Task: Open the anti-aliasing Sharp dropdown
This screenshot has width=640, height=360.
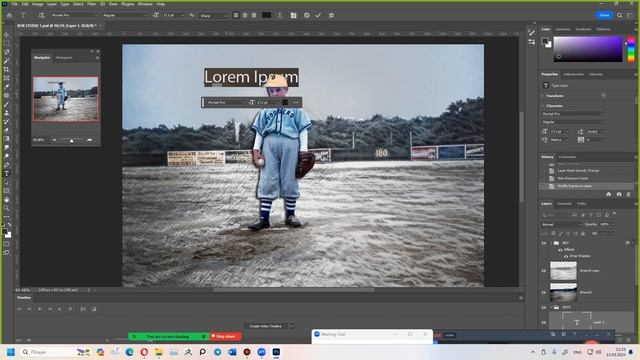Action: click(213, 16)
